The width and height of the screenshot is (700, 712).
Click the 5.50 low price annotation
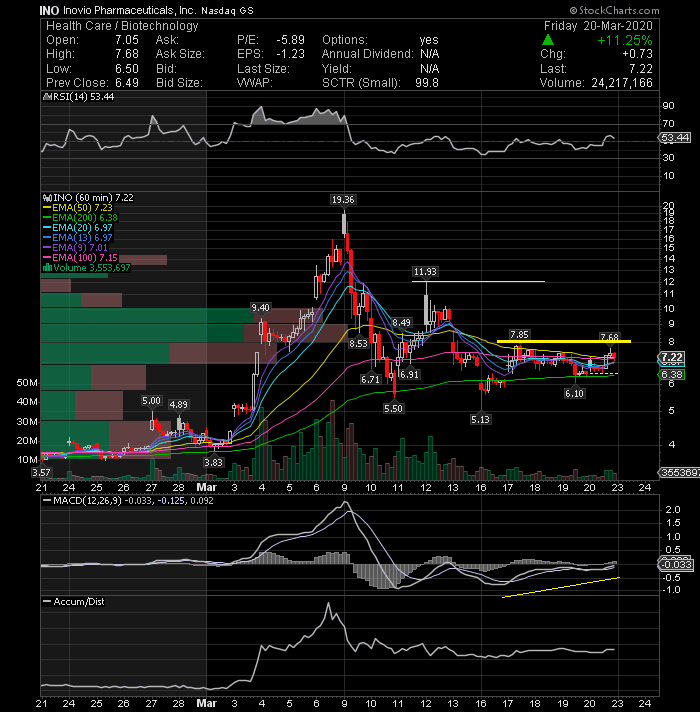tap(393, 408)
